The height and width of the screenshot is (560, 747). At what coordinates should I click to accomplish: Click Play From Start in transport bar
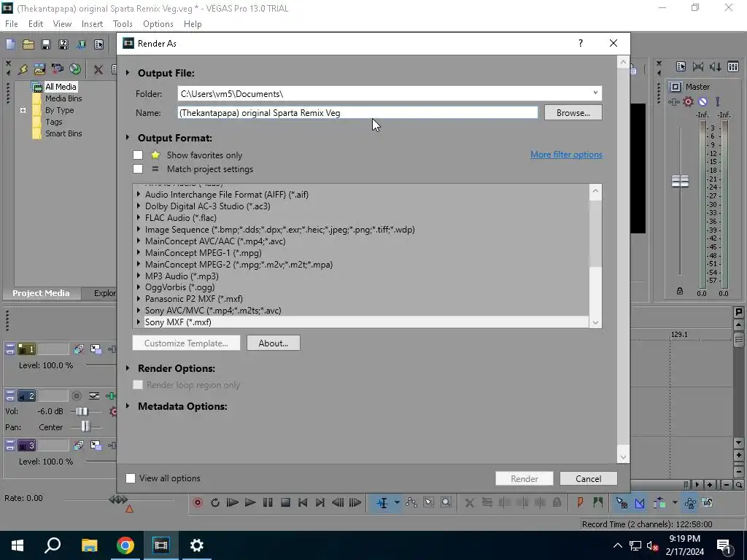point(233,502)
